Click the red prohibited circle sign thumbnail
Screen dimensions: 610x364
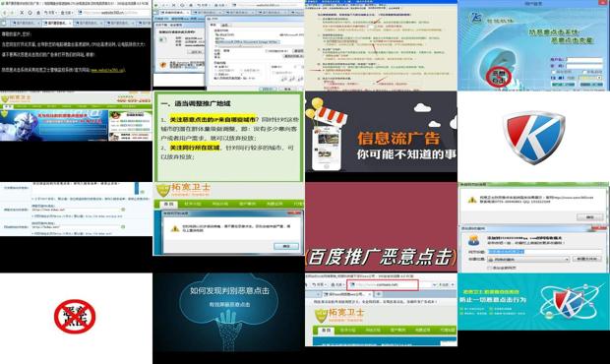75,316
